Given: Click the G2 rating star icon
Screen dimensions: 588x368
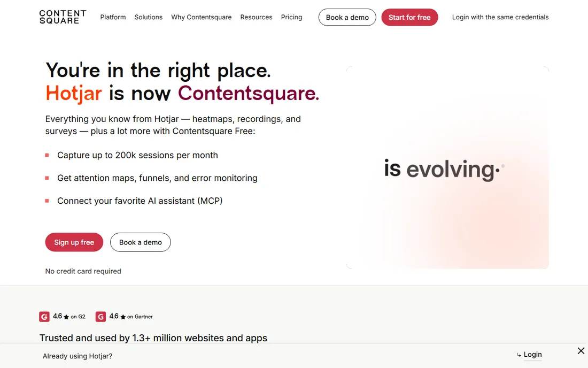Looking at the screenshot, I should point(66,317).
